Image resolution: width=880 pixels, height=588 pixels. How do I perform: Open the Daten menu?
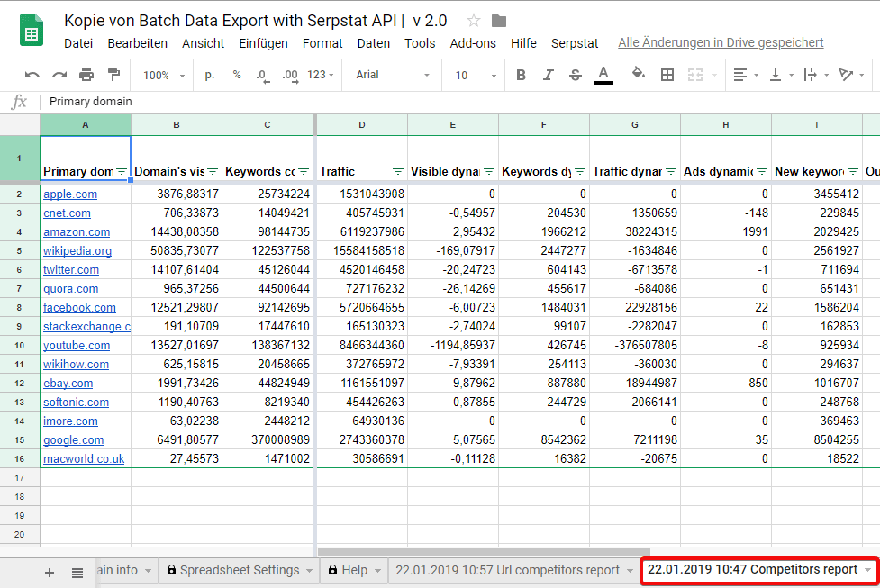click(x=373, y=43)
